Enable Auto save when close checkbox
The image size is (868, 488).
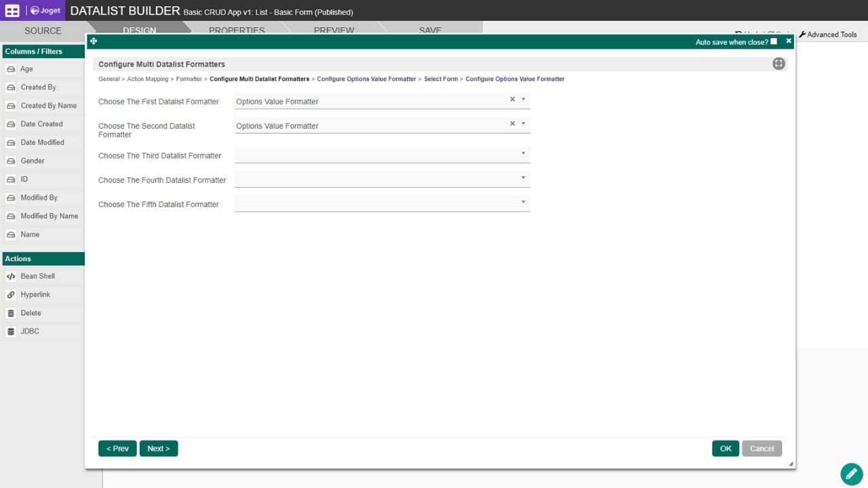pos(774,41)
